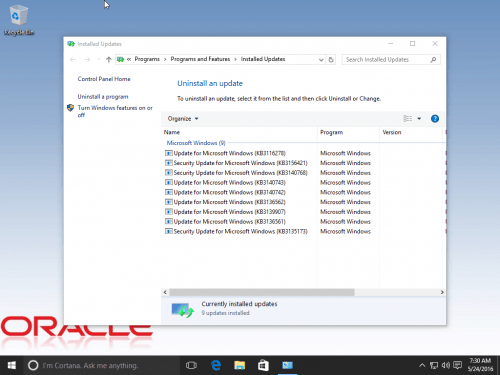Open the Recycle Bin desktop icon

pyautogui.click(x=19, y=20)
